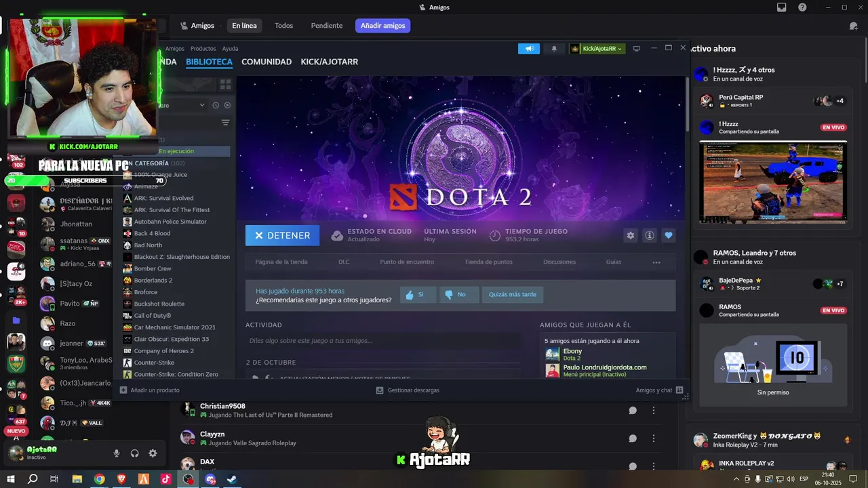
Task: Open Discusiones tab in Steam
Action: point(559,262)
